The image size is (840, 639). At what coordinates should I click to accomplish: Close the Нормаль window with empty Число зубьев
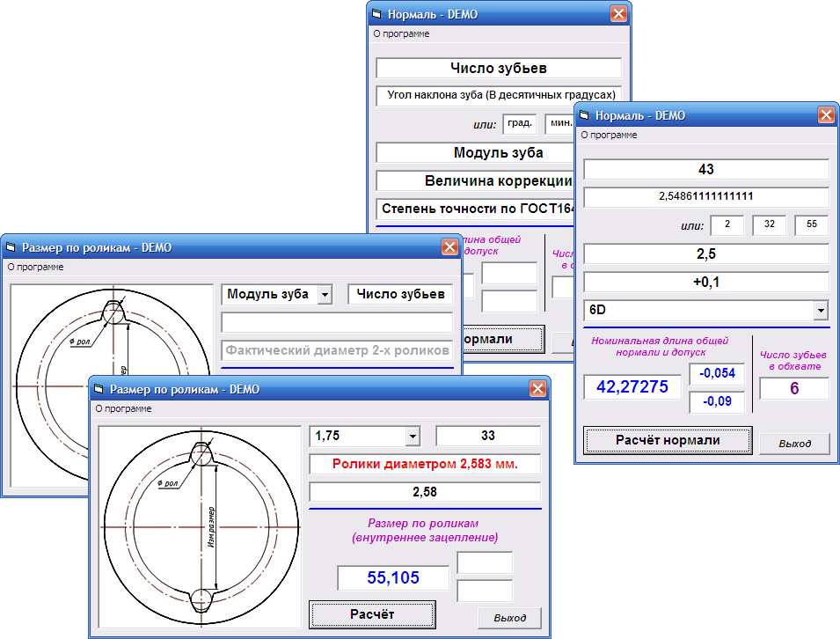618,14
